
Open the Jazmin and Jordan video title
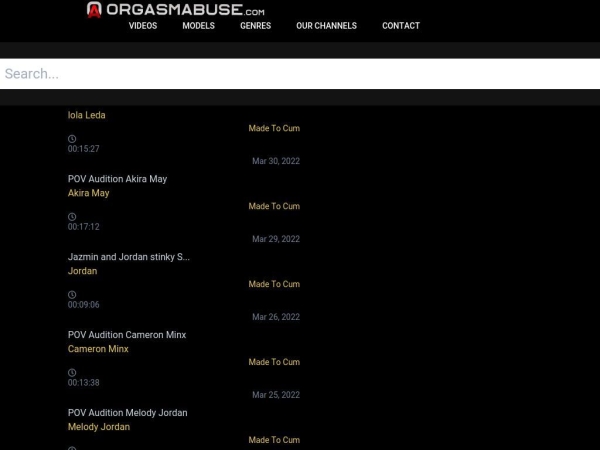129,257
